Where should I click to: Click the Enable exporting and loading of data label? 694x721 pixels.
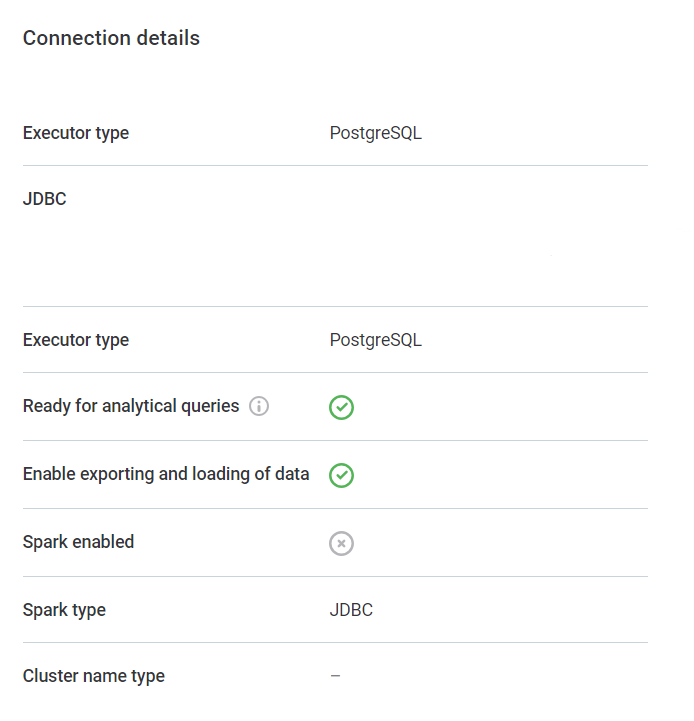[166, 474]
